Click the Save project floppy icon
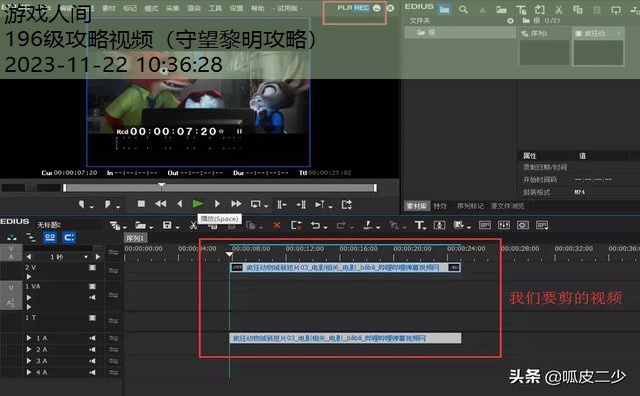Image resolution: width=640 pixels, height=396 pixels. [167, 225]
